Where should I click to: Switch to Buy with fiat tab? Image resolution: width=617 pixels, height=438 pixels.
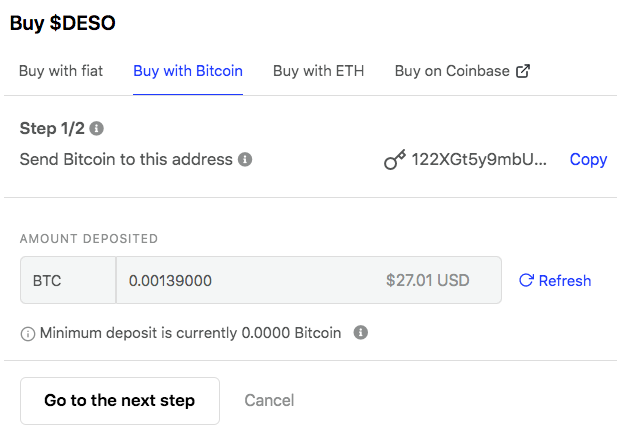(x=61, y=71)
